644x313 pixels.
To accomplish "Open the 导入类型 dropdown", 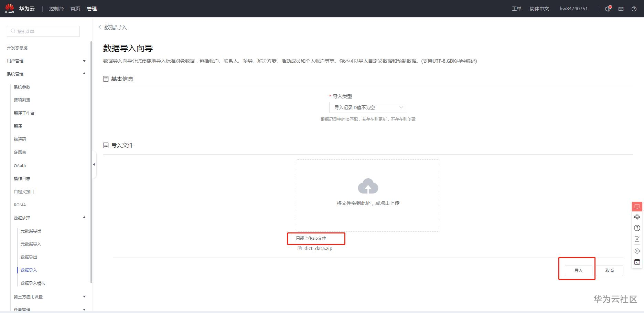I will pyautogui.click(x=368, y=107).
